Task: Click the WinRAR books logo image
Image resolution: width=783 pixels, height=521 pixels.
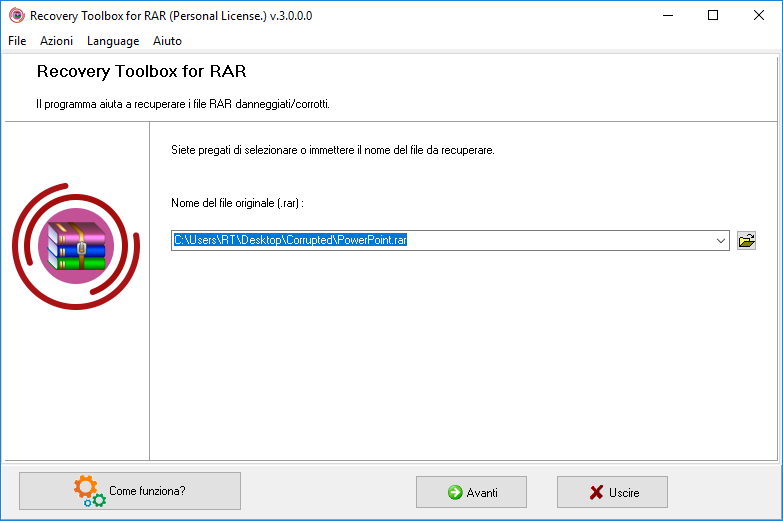Action: click(x=76, y=246)
